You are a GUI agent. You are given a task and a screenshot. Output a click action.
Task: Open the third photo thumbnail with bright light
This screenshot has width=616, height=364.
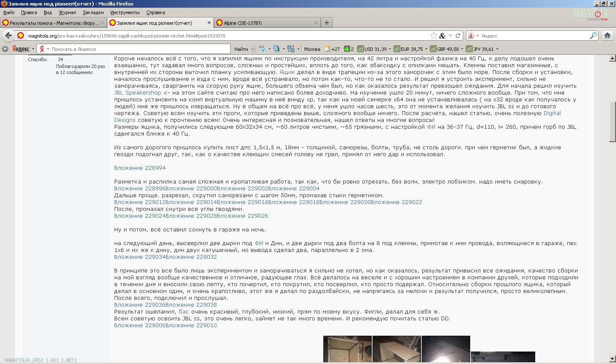click(446, 349)
